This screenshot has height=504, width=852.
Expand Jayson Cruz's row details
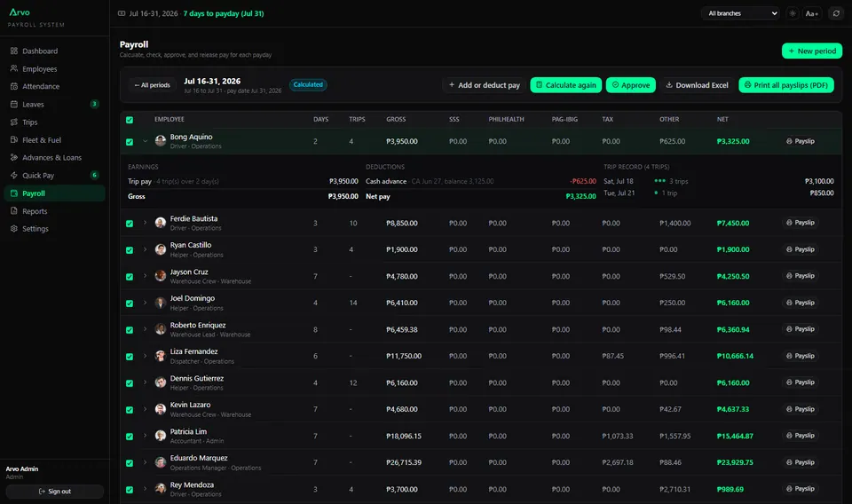145,276
